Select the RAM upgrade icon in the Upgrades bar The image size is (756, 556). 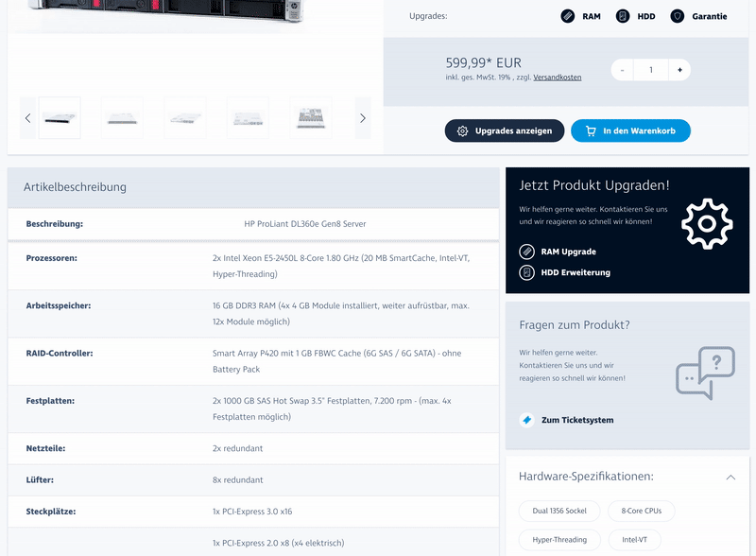tap(568, 15)
